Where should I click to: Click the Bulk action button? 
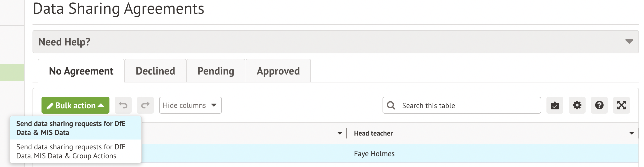pyautogui.click(x=75, y=105)
